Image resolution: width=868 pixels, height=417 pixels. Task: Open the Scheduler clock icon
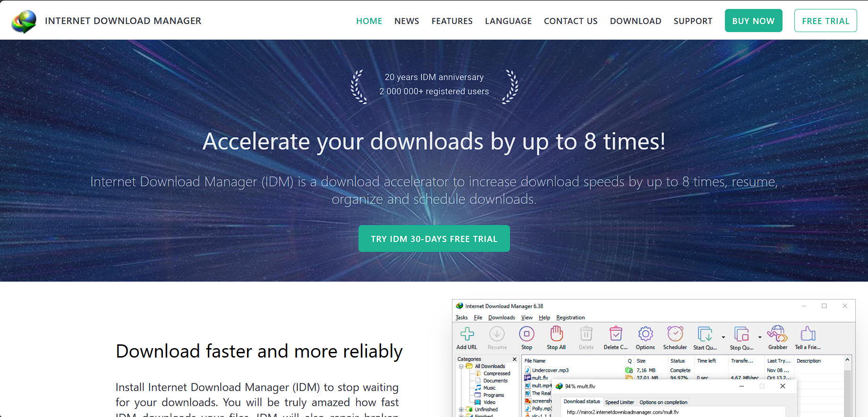tap(675, 334)
